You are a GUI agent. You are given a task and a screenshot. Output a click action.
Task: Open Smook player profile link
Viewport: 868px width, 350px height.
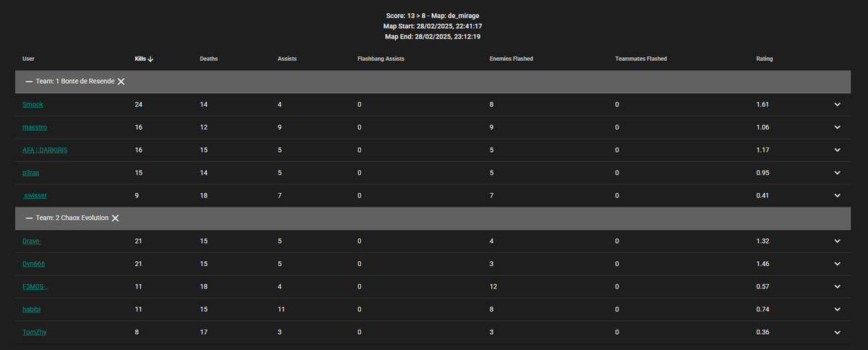[33, 105]
